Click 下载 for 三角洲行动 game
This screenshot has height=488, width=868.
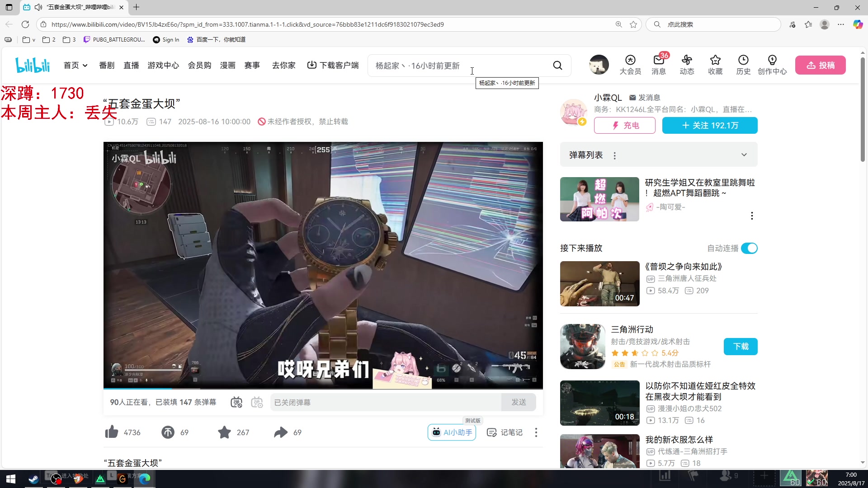pyautogui.click(x=741, y=347)
